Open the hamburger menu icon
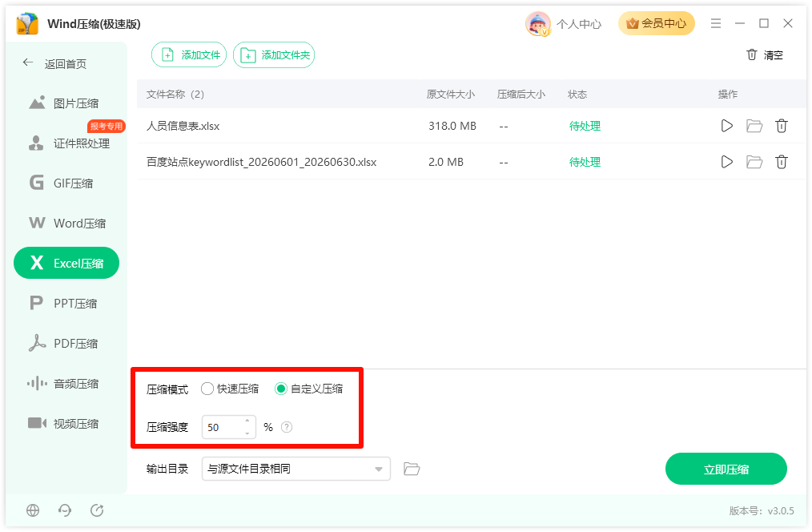The height and width of the screenshot is (532, 812). [x=716, y=23]
